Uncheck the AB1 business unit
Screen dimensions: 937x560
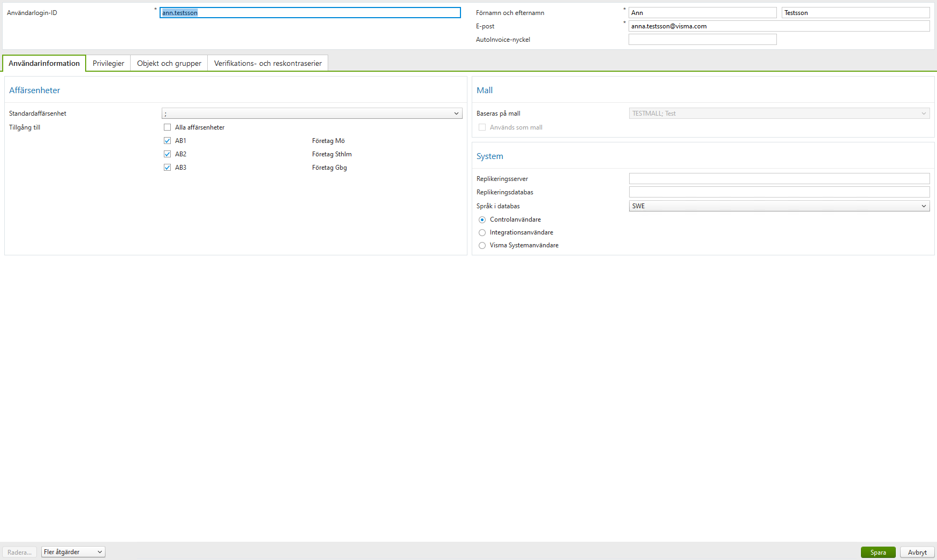coord(167,140)
